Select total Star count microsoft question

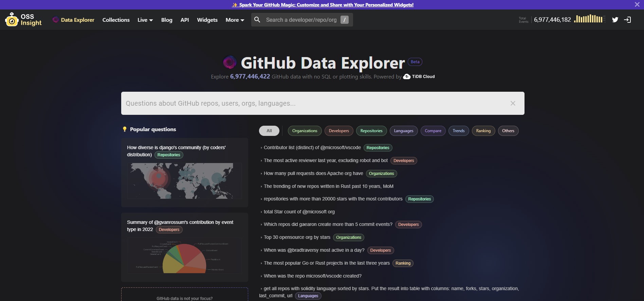pos(299,212)
